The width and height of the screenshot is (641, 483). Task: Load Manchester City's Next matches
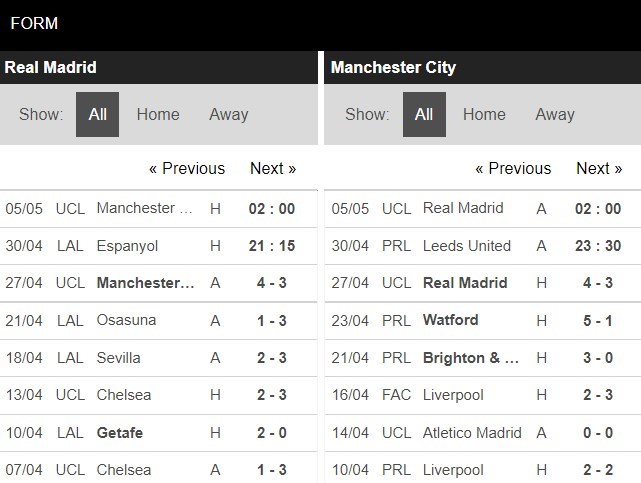click(599, 168)
